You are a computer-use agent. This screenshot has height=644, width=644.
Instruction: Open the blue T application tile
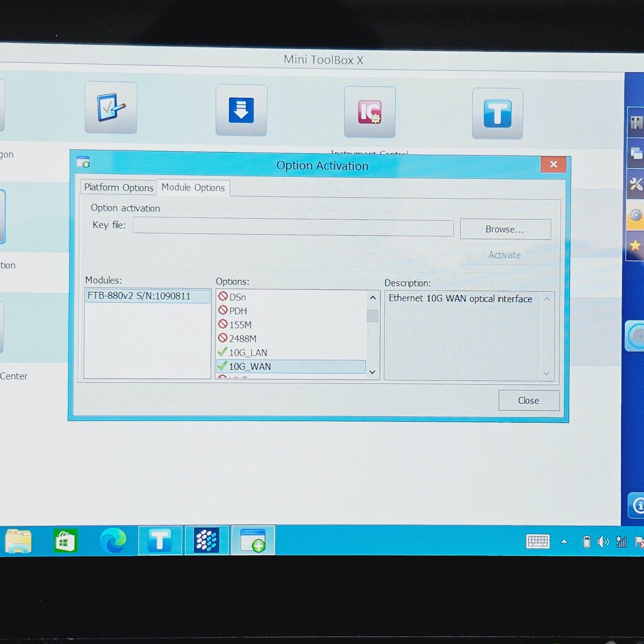click(497, 114)
